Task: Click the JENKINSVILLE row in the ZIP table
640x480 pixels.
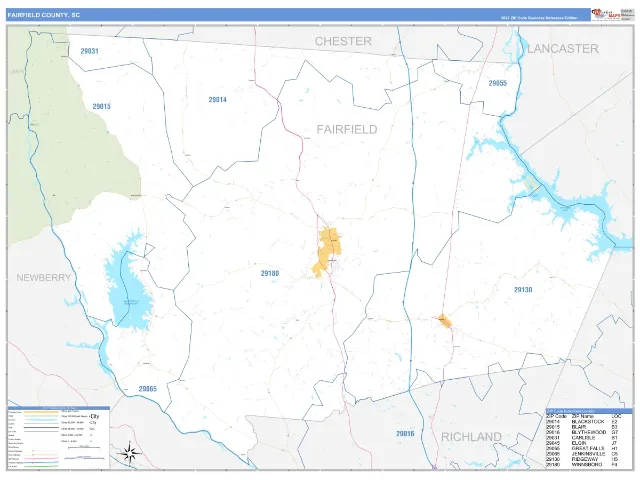Action: (582, 453)
